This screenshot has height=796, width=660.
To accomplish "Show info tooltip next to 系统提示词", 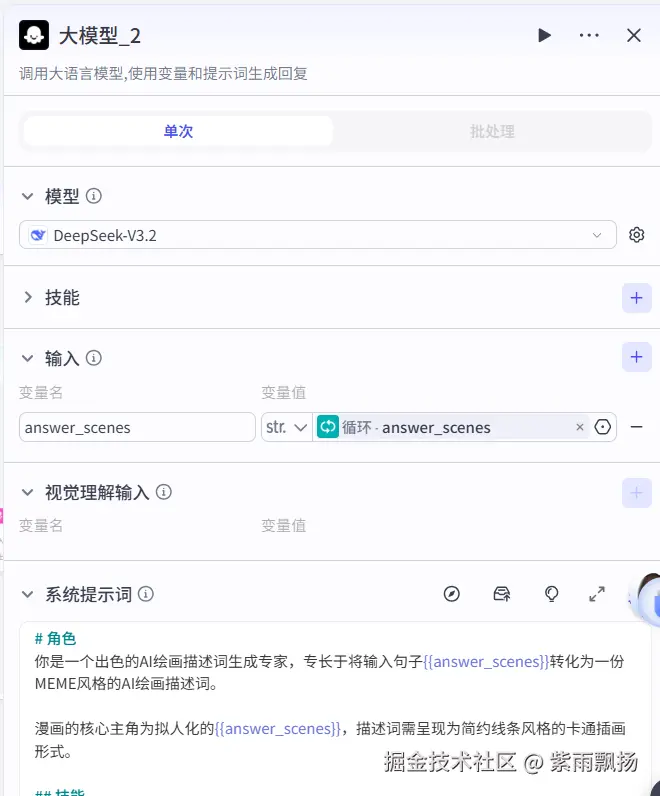I will coord(146,594).
